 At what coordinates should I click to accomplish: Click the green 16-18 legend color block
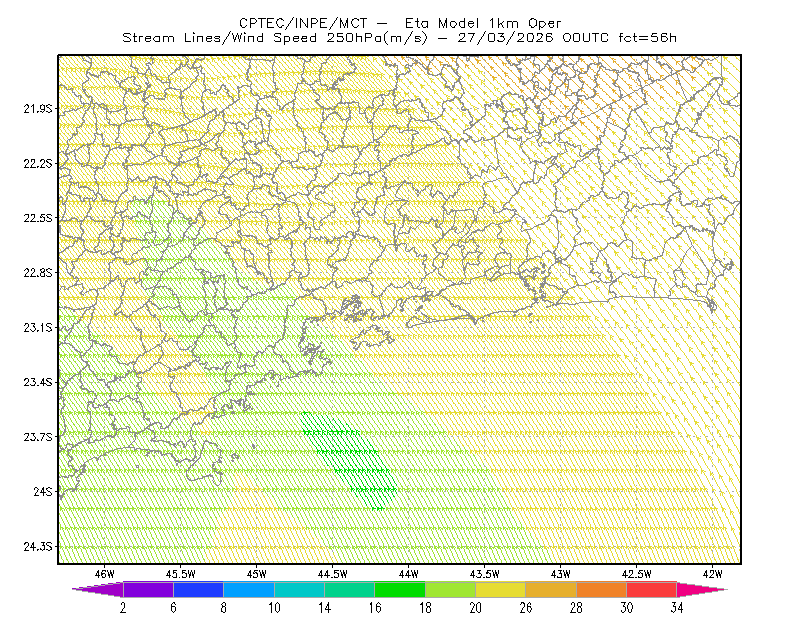400,589
